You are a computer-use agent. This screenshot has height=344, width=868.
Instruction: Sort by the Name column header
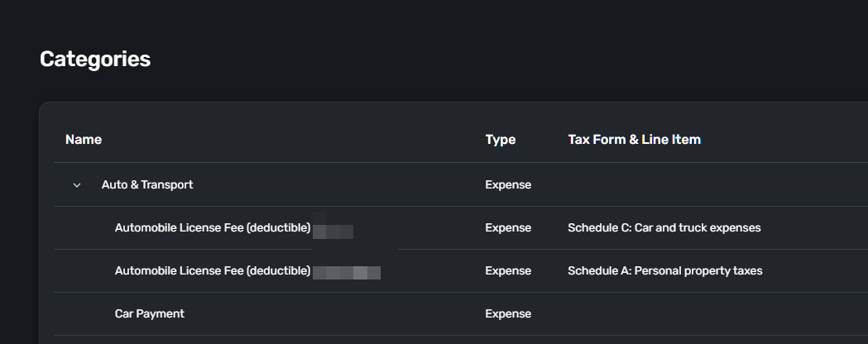pyautogui.click(x=84, y=140)
